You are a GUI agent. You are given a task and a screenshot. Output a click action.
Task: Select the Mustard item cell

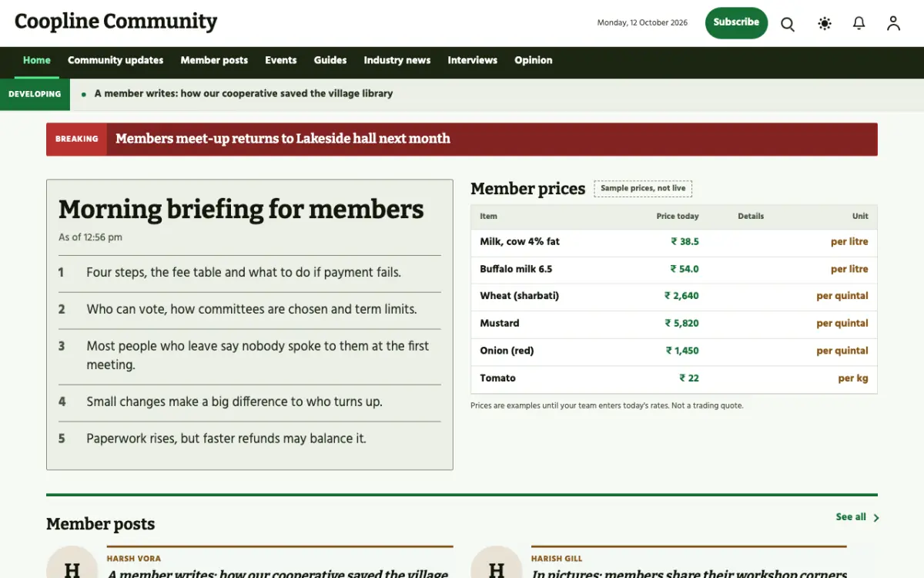[500, 324]
